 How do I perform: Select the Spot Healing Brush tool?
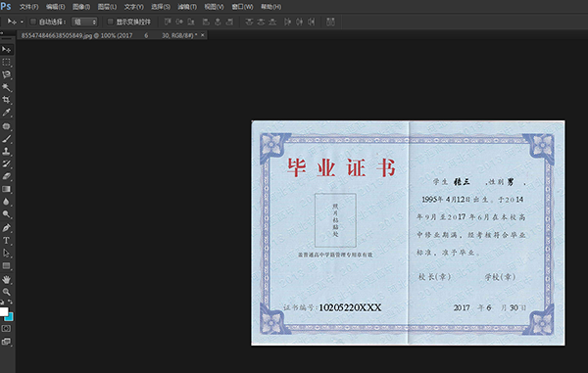click(x=7, y=126)
